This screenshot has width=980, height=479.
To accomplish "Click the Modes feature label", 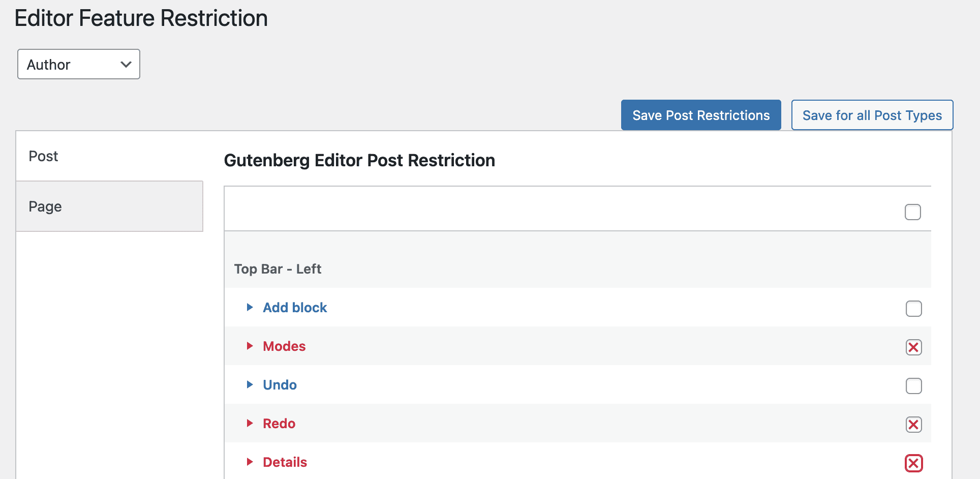I will pyautogui.click(x=284, y=346).
